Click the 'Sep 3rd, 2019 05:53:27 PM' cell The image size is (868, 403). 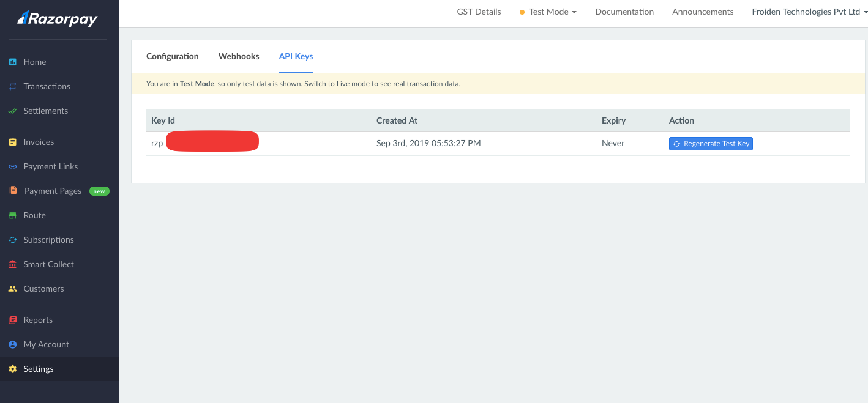(x=428, y=144)
